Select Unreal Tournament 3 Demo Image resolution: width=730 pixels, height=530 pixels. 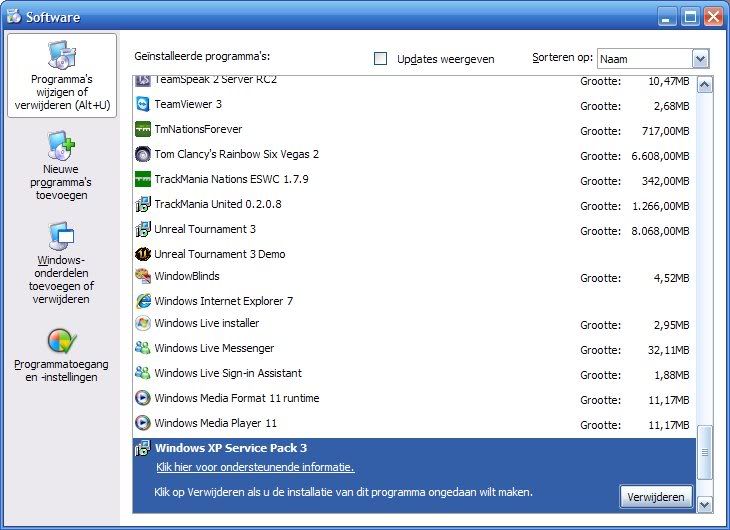pos(220,254)
